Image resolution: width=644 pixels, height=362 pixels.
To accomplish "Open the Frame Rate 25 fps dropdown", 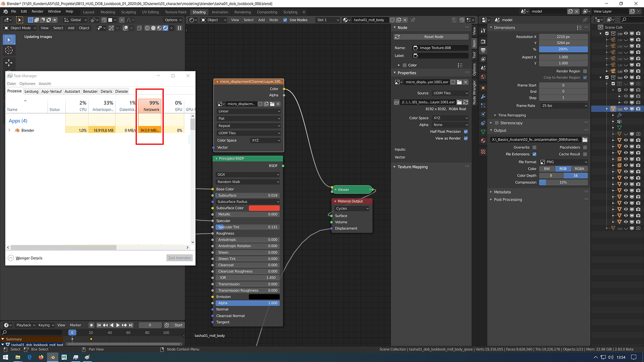I will point(563,106).
